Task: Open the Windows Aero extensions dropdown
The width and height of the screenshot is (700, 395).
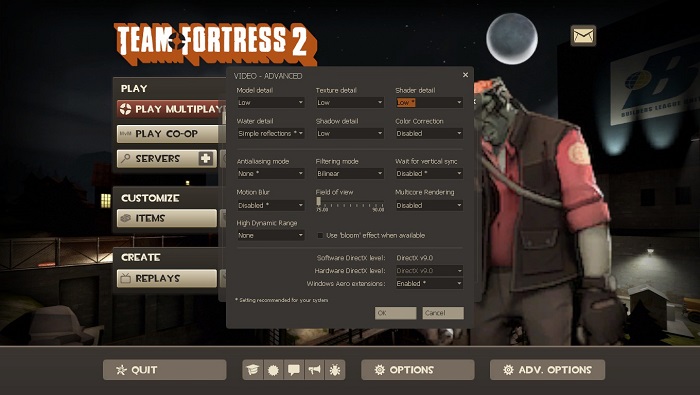Action: [x=429, y=283]
